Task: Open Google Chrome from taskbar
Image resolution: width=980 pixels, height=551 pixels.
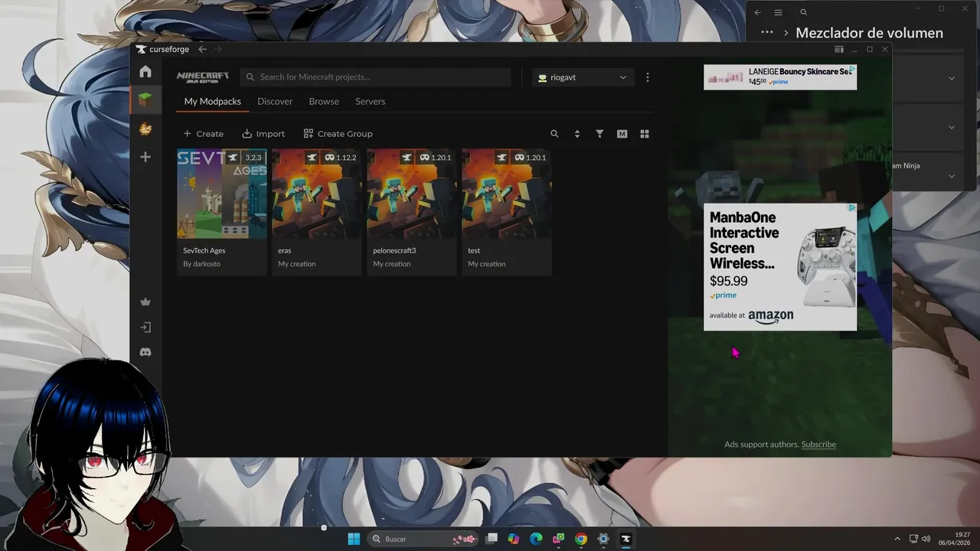Action: coord(581,539)
